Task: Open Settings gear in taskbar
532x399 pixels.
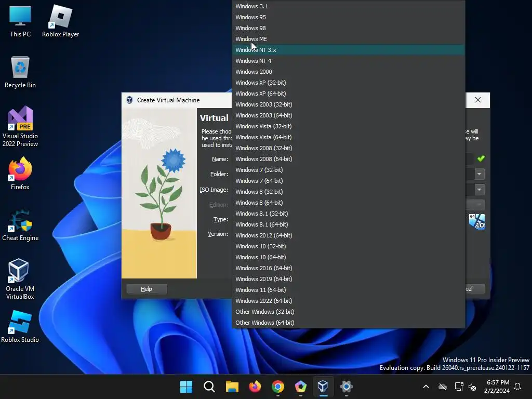Action: coord(346,387)
